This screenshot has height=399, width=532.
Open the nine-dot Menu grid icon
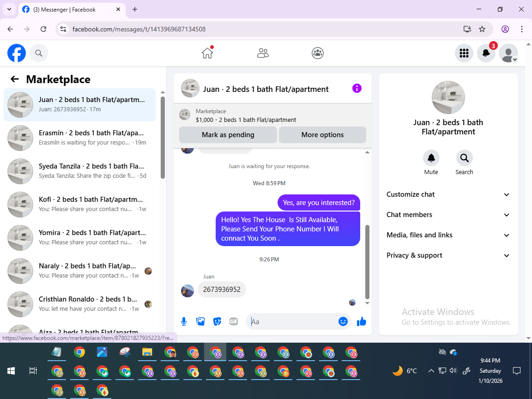pyautogui.click(x=464, y=53)
